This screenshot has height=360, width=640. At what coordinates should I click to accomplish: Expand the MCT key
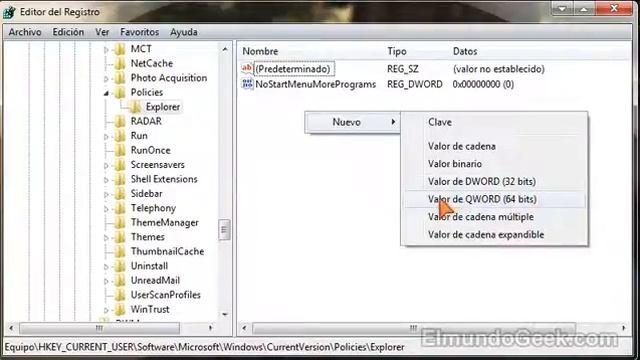(x=106, y=49)
